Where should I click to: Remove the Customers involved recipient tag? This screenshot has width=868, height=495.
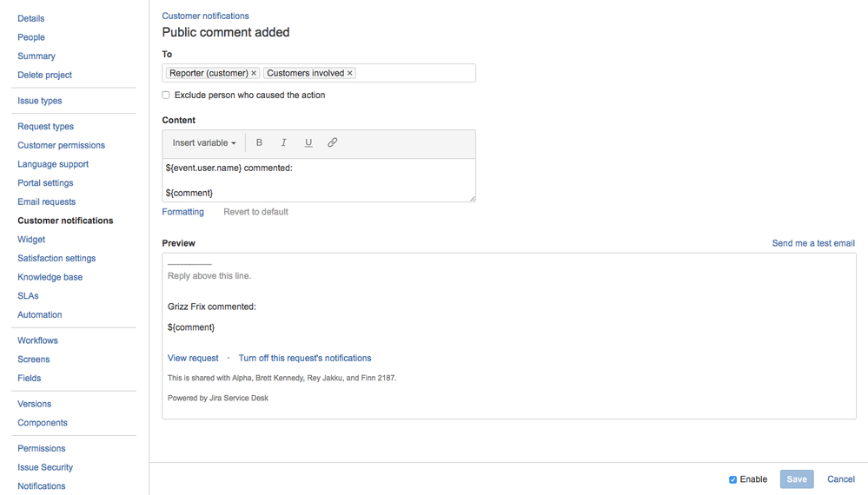coord(350,74)
